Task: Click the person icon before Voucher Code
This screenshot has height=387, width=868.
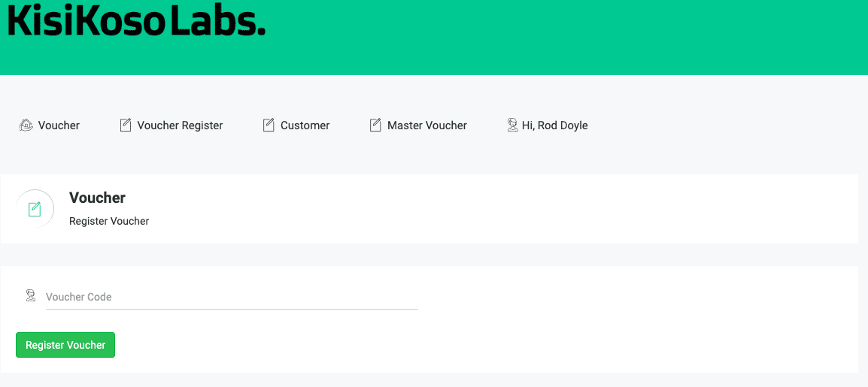Action: point(31,296)
